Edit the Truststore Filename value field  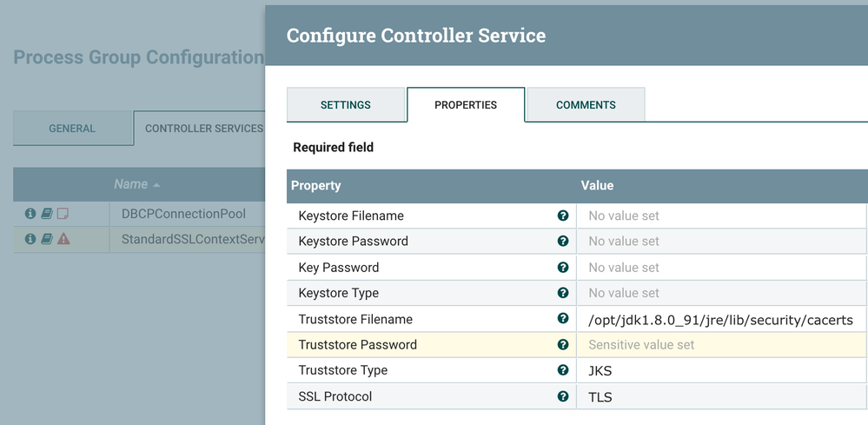pos(720,320)
